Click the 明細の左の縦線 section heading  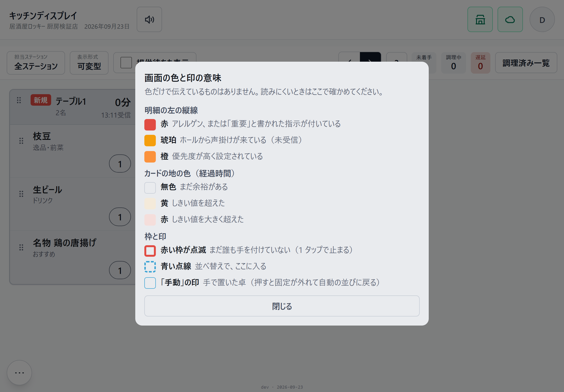point(171,110)
